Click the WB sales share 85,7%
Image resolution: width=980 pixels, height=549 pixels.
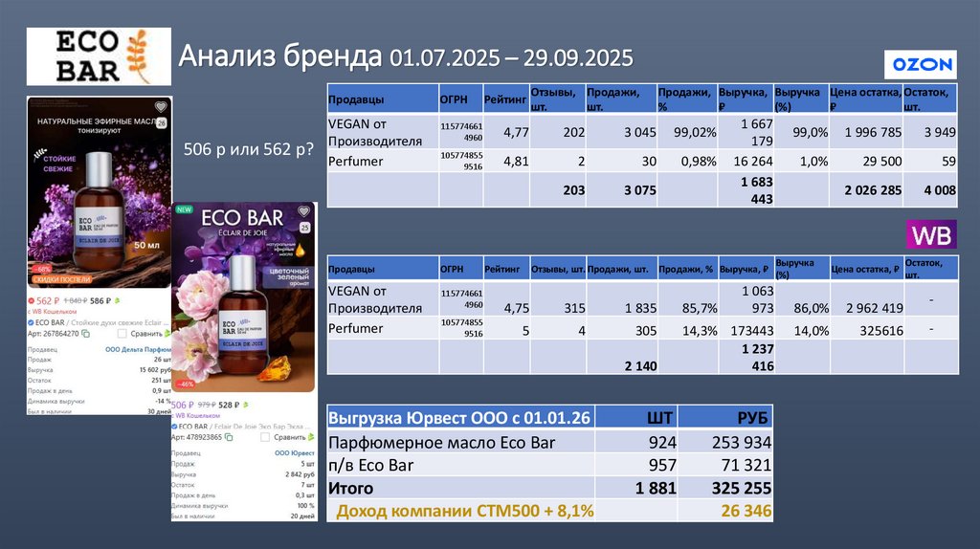point(700,308)
